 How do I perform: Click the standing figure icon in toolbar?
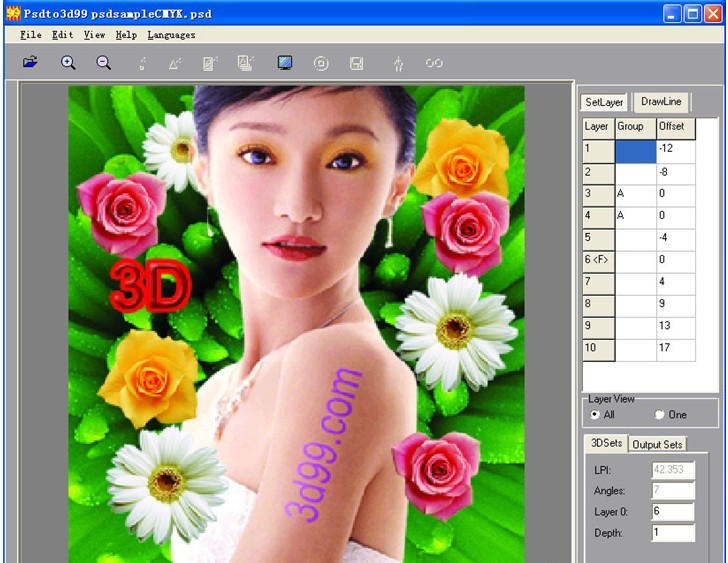pyautogui.click(x=398, y=63)
